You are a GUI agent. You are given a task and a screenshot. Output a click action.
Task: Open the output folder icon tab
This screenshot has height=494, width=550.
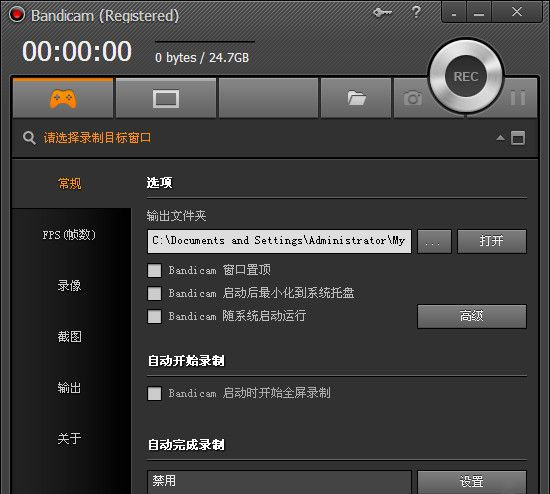tap(356, 98)
